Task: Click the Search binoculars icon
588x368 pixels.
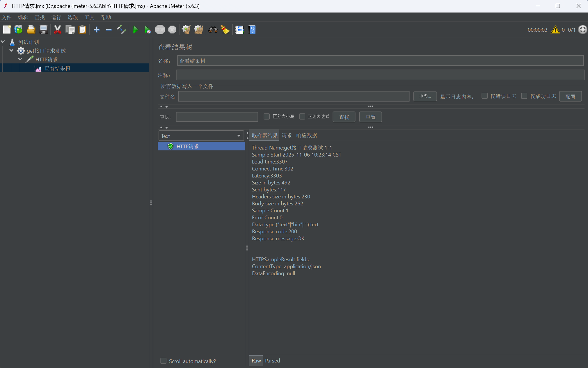Action: pos(213,30)
